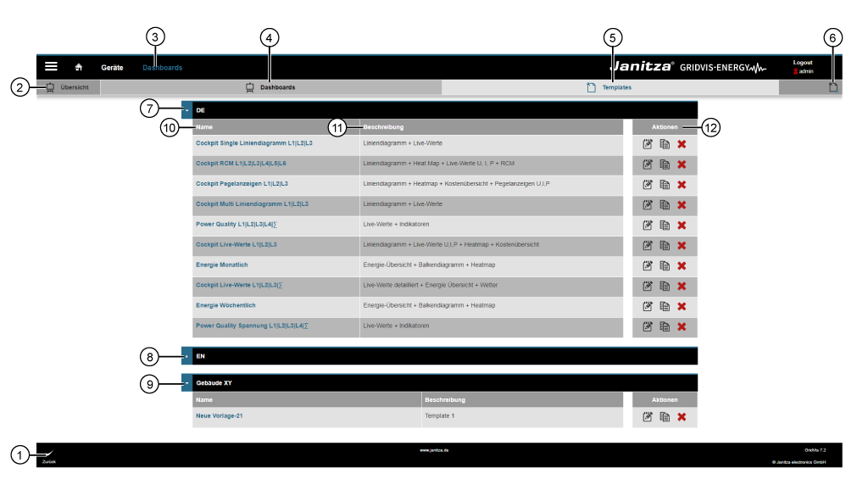The height and width of the screenshot is (496, 868).
Task: Open the Cockpit Multi Liniendiagramm template link
Action: point(252,204)
